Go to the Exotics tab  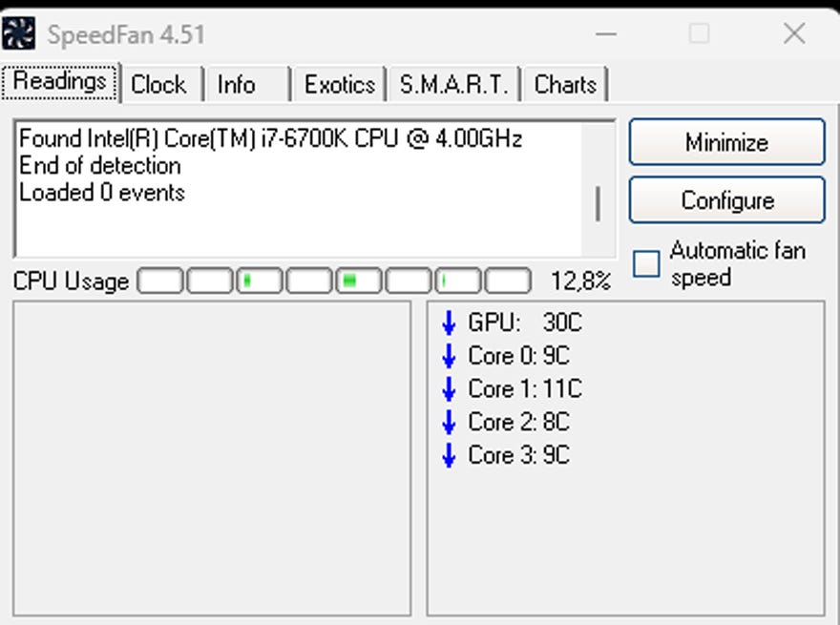(340, 84)
